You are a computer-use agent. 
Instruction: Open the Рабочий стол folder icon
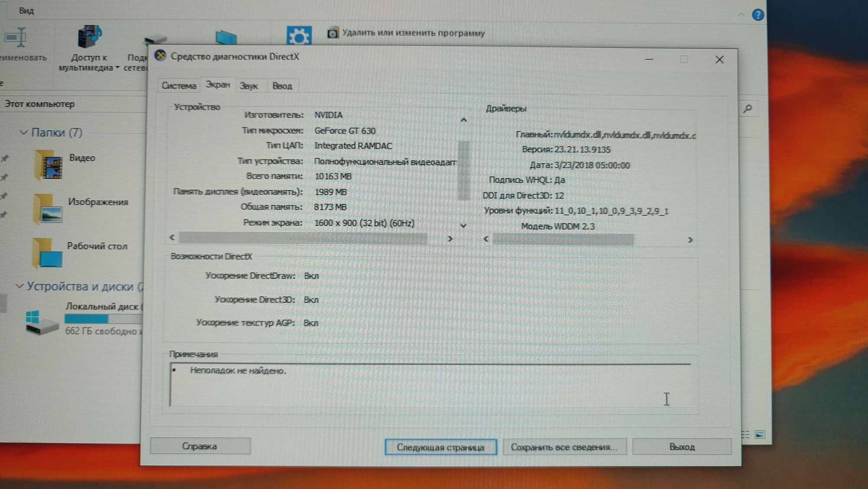[x=47, y=253]
